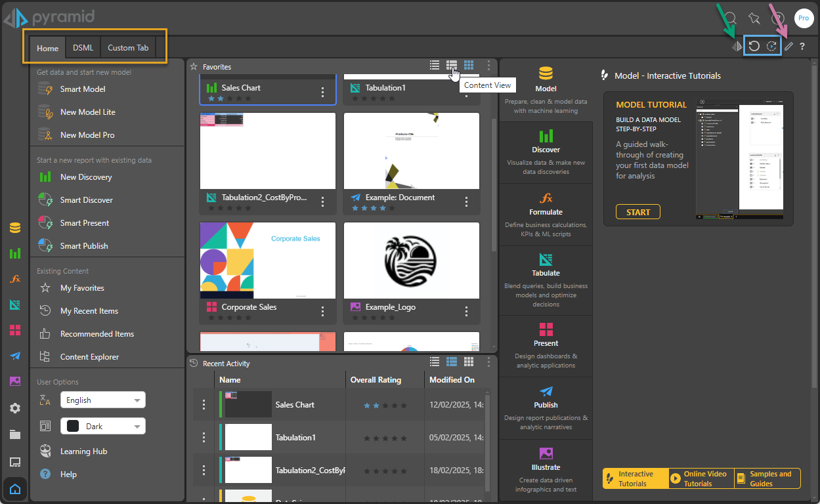Click the reset layout undo icon
Screen dimensions: 820x504
click(754, 47)
